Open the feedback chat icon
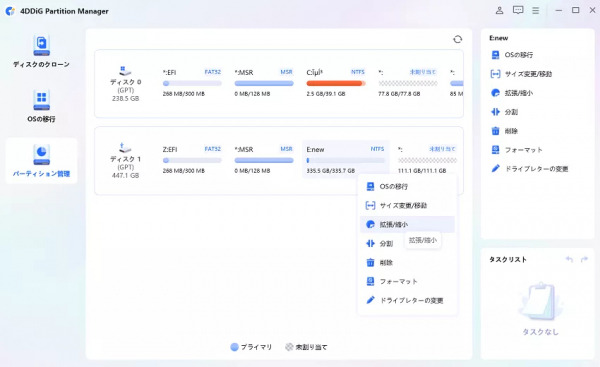The width and height of the screenshot is (600, 367). pyautogui.click(x=518, y=10)
